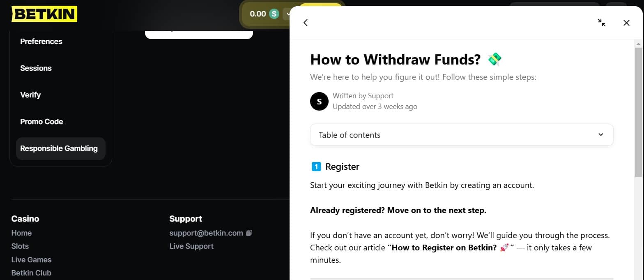Open Preferences in the settings sidebar

click(41, 42)
